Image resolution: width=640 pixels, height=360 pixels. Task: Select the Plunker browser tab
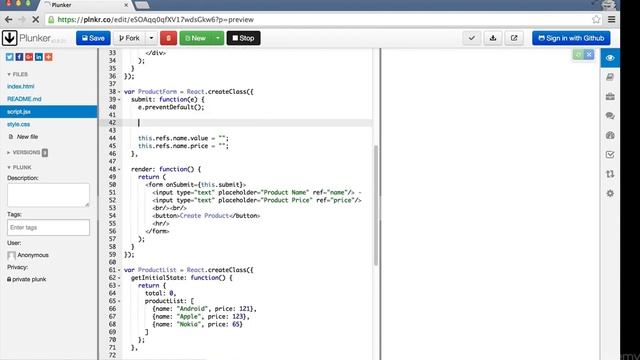click(x=86, y=5)
